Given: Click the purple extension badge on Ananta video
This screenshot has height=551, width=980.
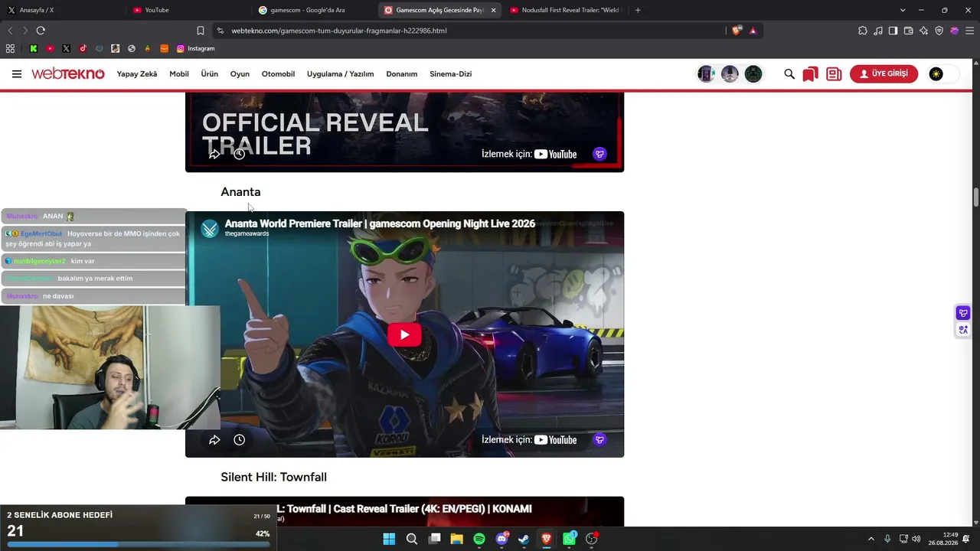Looking at the screenshot, I should pyautogui.click(x=599, y=440).
